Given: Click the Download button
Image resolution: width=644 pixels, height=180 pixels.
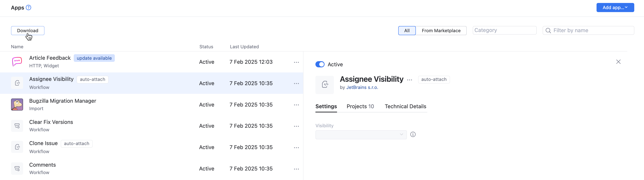Looking at the screenshot, I should [x=28, y=30].
